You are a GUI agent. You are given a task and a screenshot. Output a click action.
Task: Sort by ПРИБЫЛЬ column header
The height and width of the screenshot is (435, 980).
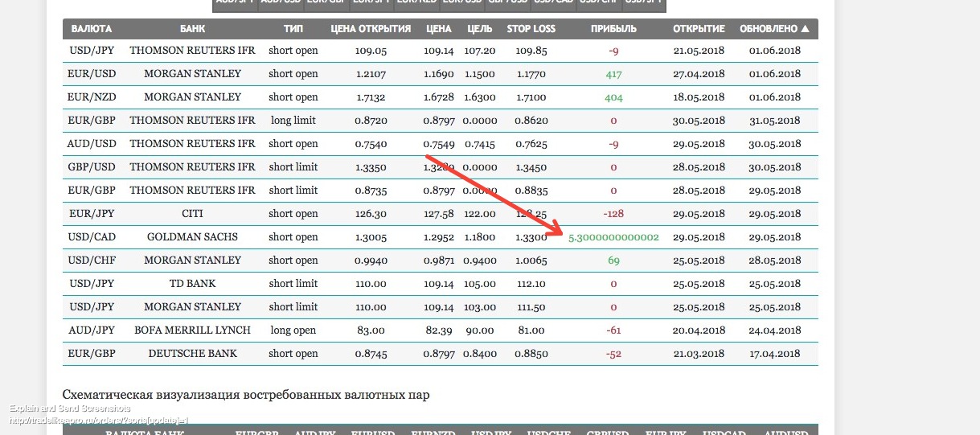pyautogui.click(x=613, y=29)
